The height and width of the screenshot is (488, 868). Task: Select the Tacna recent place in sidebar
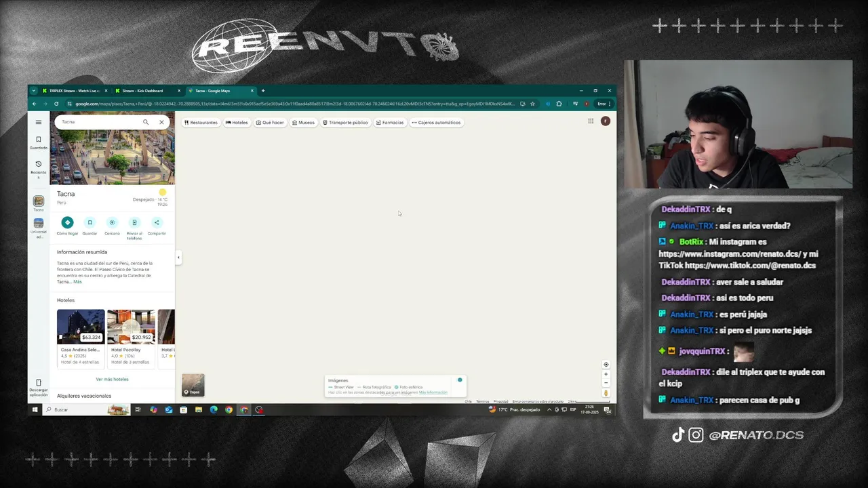[39, 203]
